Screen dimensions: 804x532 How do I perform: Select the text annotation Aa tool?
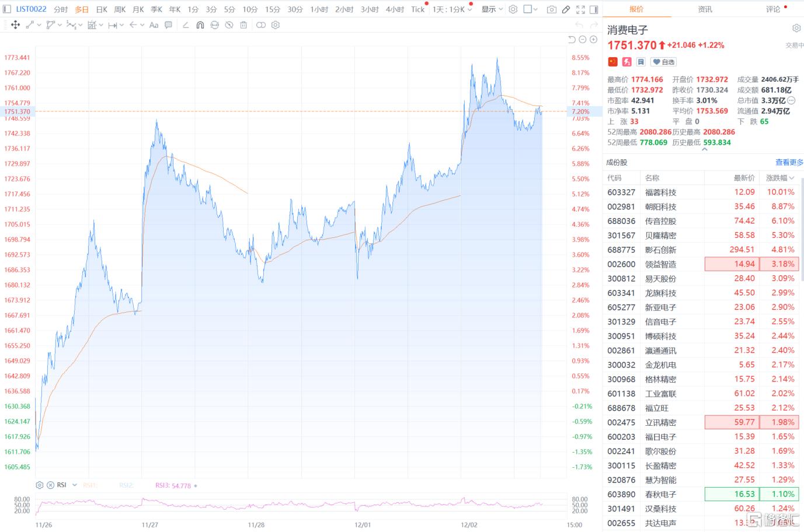(154, 25)
